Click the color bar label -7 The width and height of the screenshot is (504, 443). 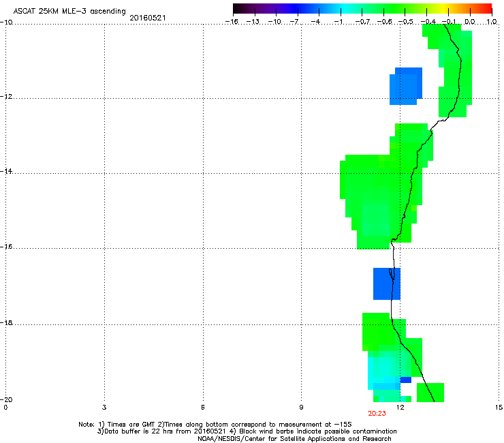pos(294,22)
